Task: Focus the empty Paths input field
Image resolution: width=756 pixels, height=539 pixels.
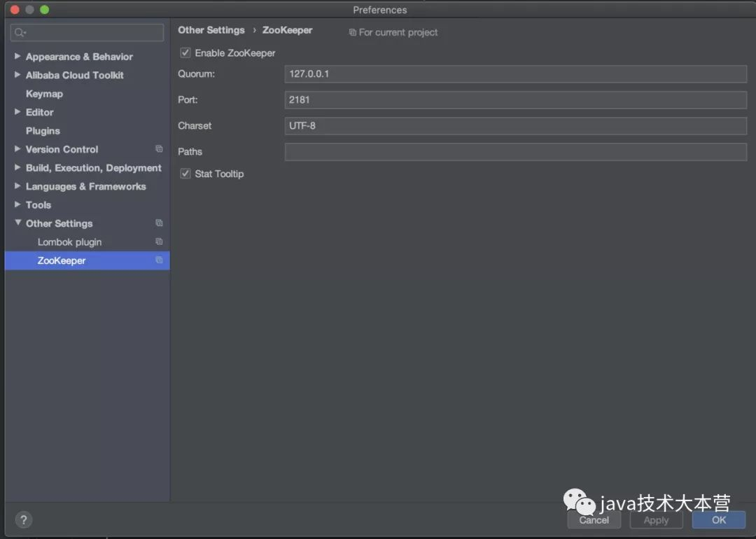Action: pos(515,152)
